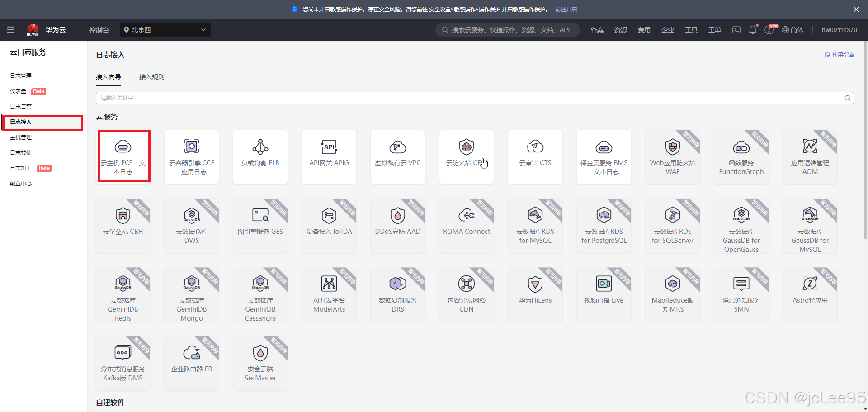Screen dimensions: 868x412
Task: Select the bare metal BMS card
Action: tap(604, 156)
